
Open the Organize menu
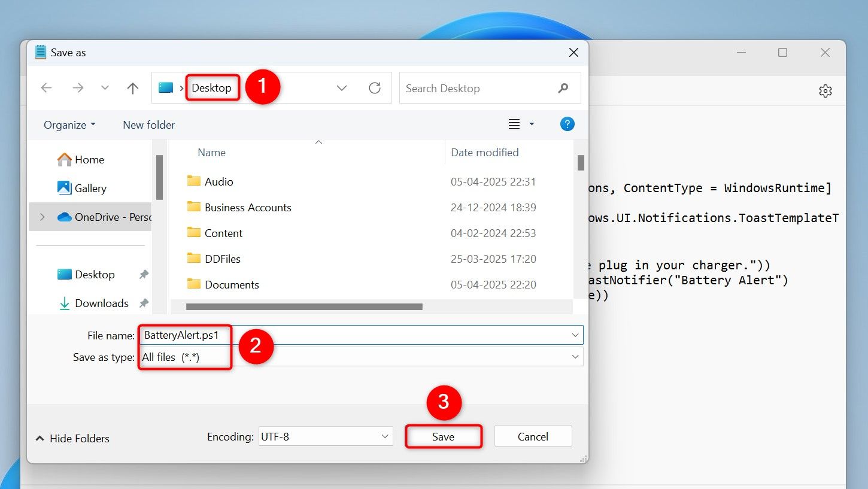click(x=69, y=125)
